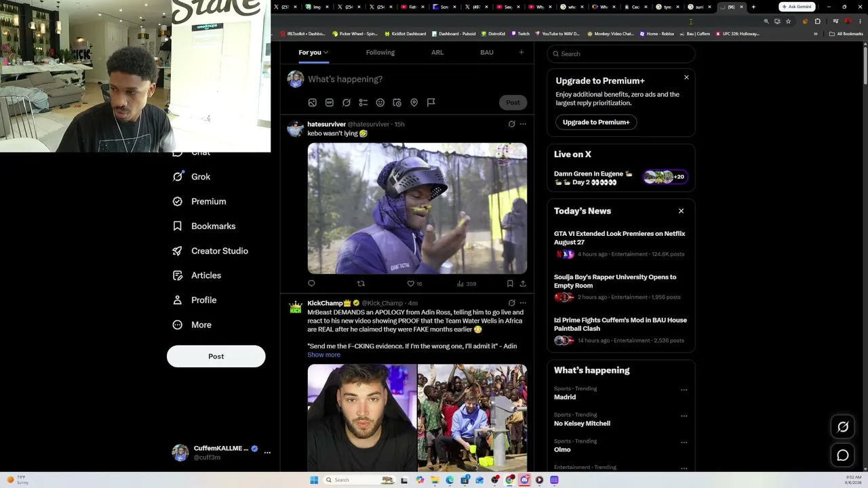868x488 pixels.
Task: Open Chrome extensions puzzle icon
Action: pyautogui.click(x=817, y=21)
